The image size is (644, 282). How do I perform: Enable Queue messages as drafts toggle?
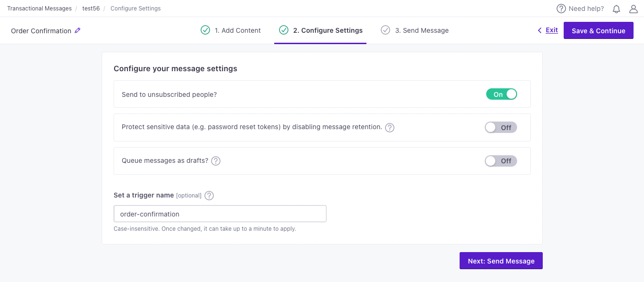(x=501, y=161)
